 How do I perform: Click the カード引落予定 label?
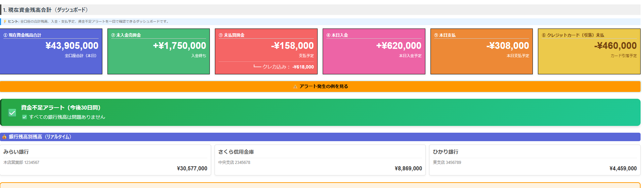coord(624,56)
